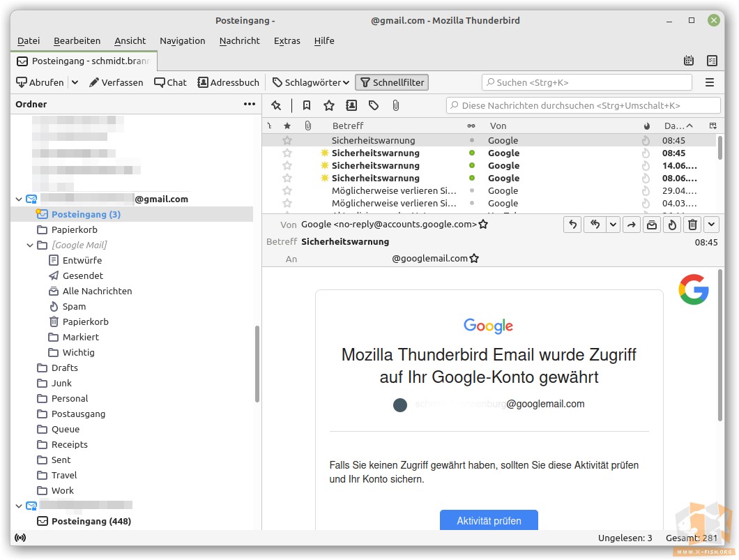739x560 pixels.
Task: Filter starred messages in quick filter bar
Action: 329,105
